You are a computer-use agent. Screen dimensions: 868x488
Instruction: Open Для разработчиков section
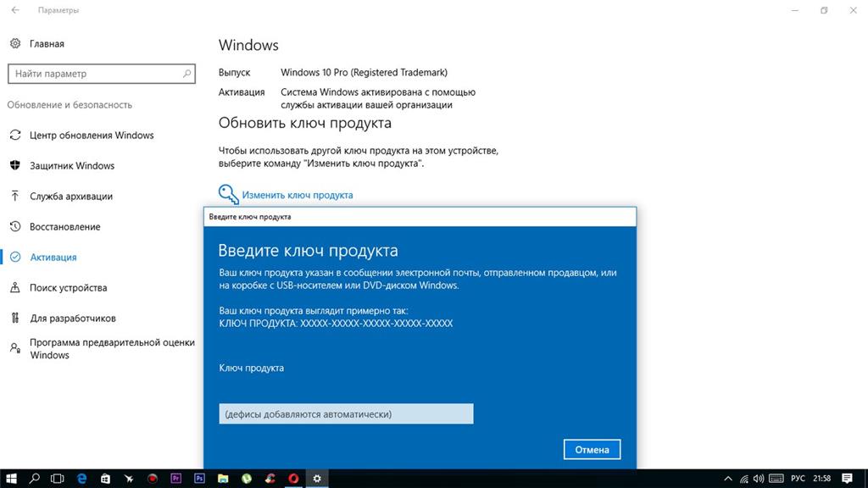tap(73, 318)
